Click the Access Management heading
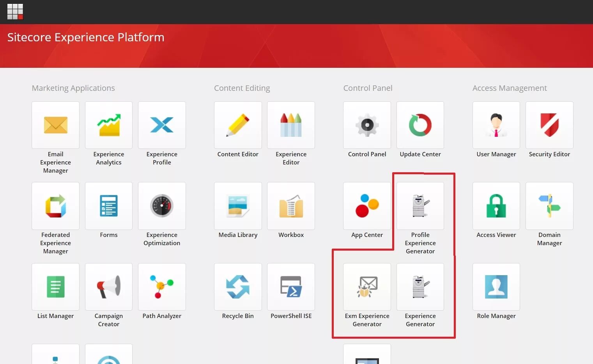Viewport: 593px width, 364px height. coord(510,88)
